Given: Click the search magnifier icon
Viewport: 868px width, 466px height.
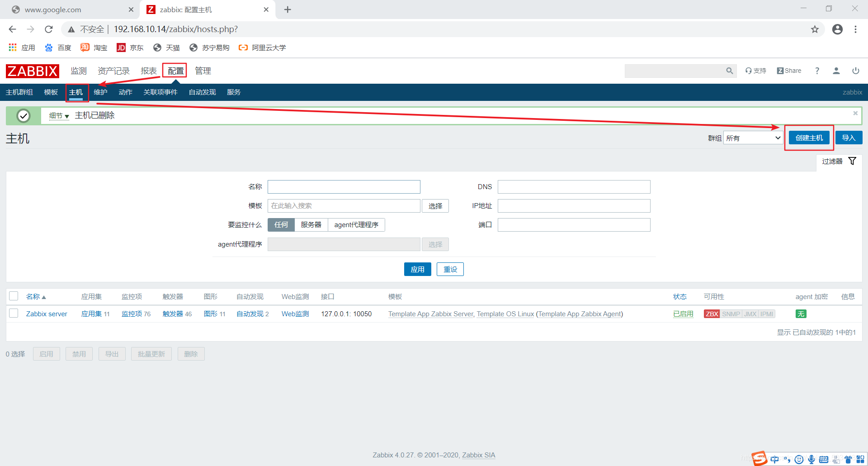Looking at the screenshot, I should pyautogui.click(x=729, y=71).
